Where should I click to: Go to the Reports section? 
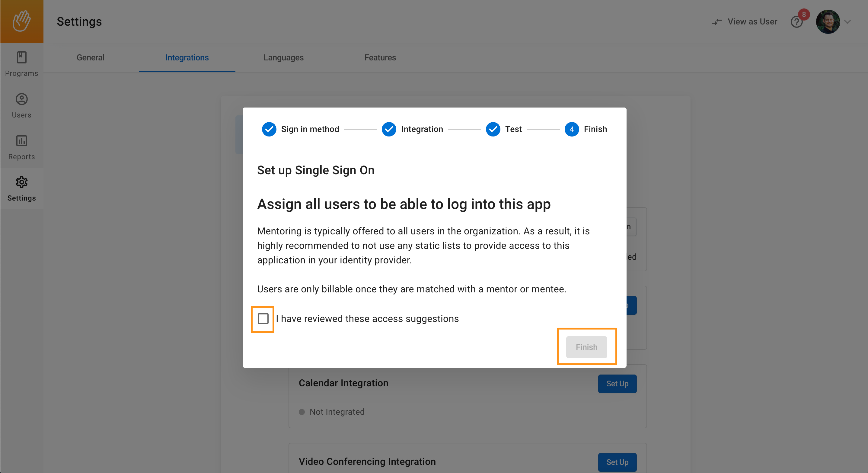point(21,147)
